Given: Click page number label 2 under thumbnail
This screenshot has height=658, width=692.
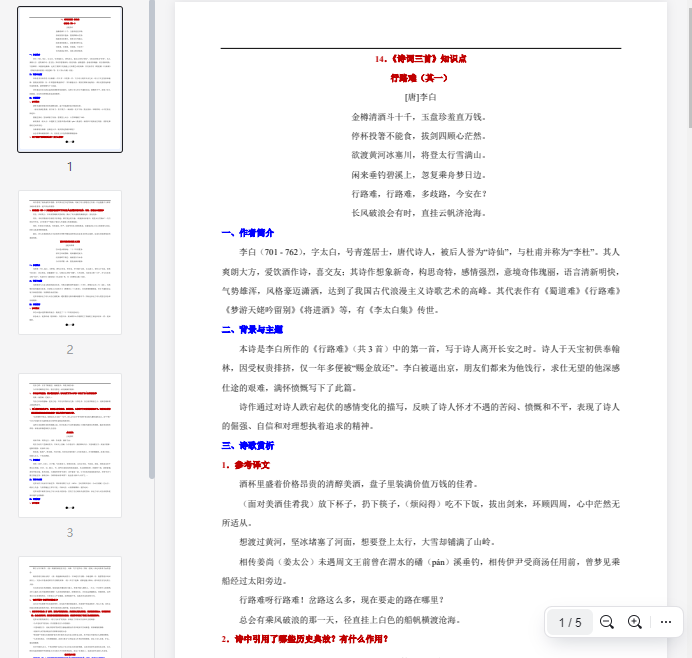Looking at the screenshot, I should (x=70, y=349).
